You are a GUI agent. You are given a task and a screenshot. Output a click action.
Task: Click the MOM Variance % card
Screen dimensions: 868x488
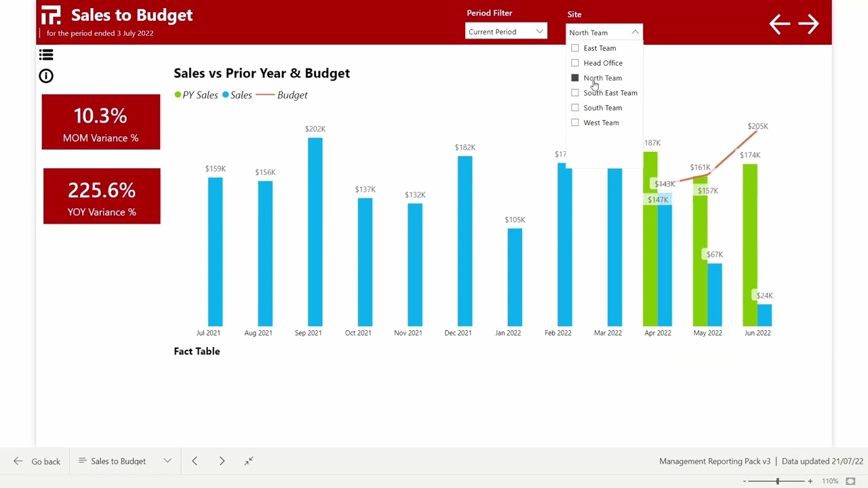[101, 122]
